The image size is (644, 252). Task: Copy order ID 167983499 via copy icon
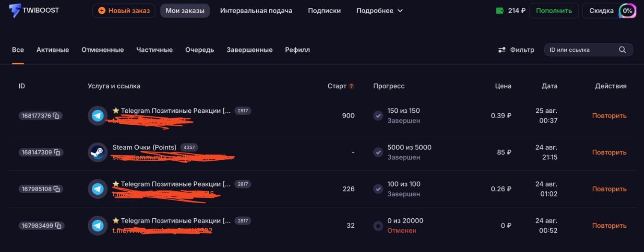[x=58, y=226]
